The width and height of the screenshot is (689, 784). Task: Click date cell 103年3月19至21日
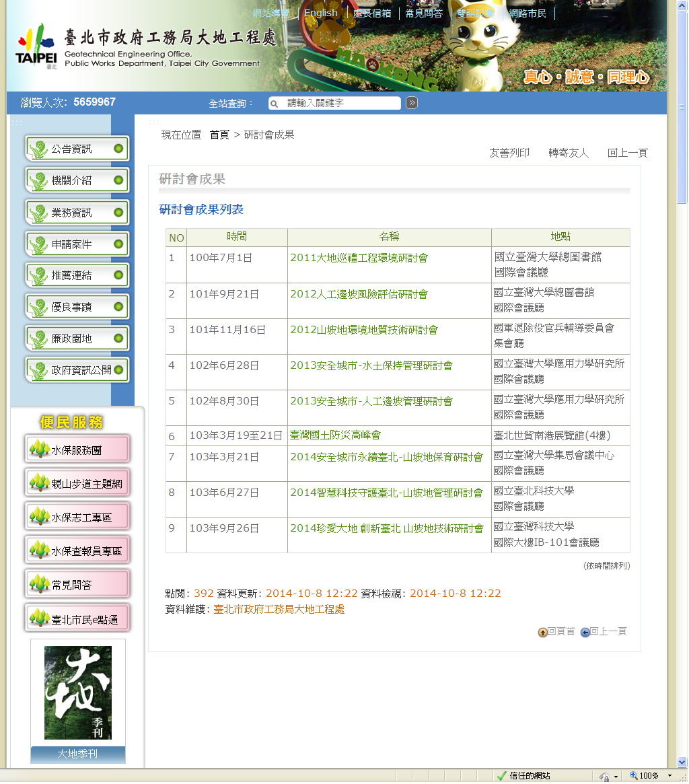236,435
